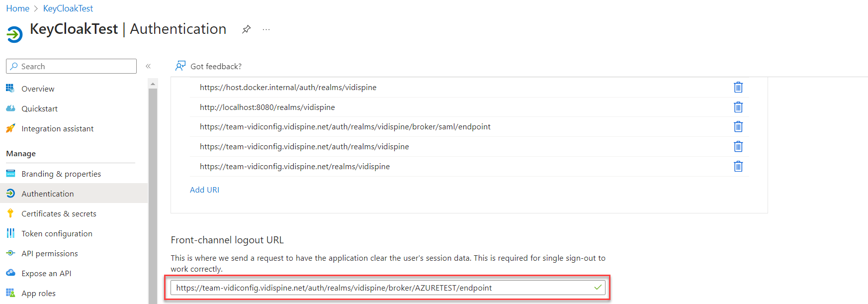The width and height of the screenshot is (868, 304).
Task: Collapse the left navigation sidebar
Action: (148, 66)
